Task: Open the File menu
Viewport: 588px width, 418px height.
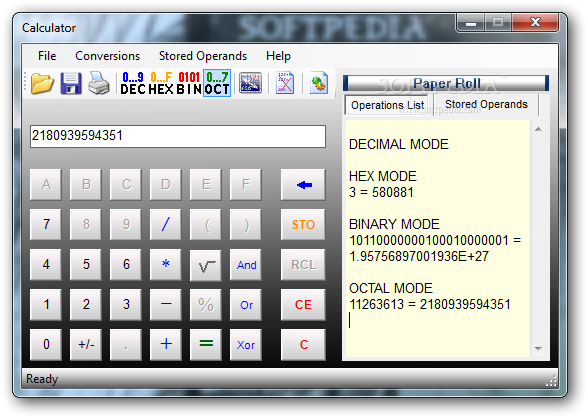Action: (47, 56)
